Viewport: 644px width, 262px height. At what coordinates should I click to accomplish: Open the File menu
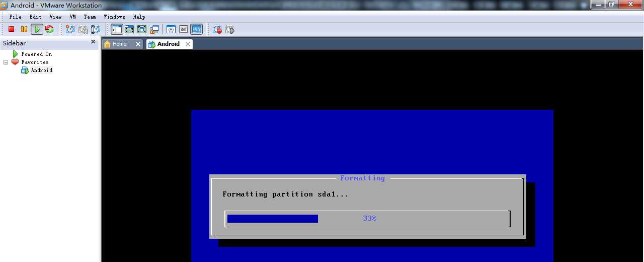tap(15, 17)
